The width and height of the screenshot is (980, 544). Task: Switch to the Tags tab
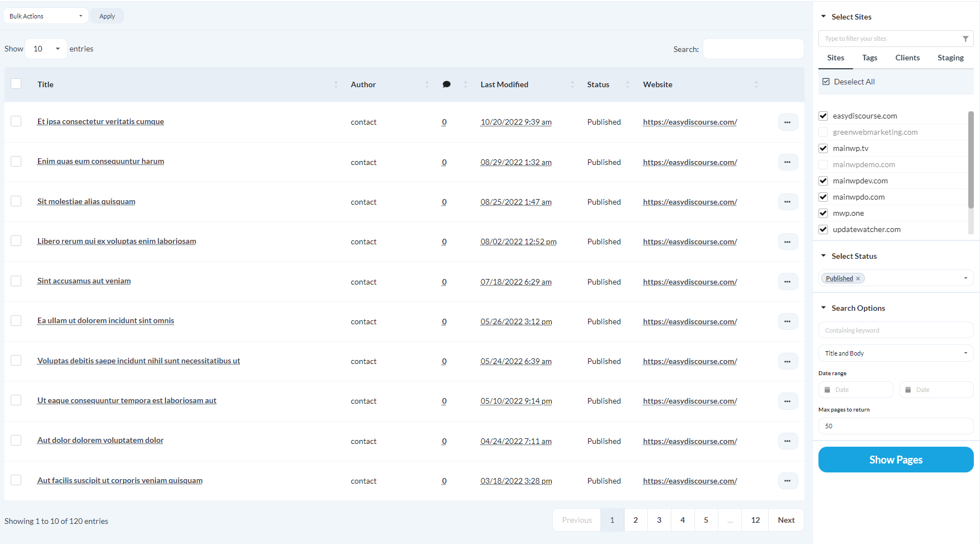click(869, 58)
